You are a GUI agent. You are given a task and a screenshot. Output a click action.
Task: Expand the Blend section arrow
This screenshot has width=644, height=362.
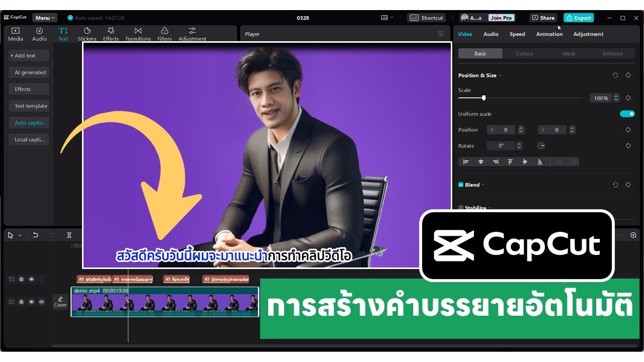pyautogui.click(x=483, y=185)
